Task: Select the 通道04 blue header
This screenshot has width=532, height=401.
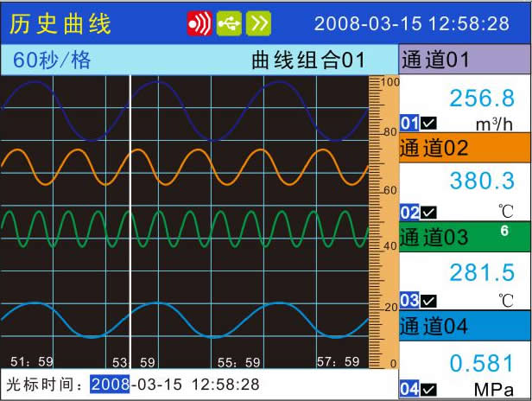Action: pyautogui.click(x=465, y=326)
